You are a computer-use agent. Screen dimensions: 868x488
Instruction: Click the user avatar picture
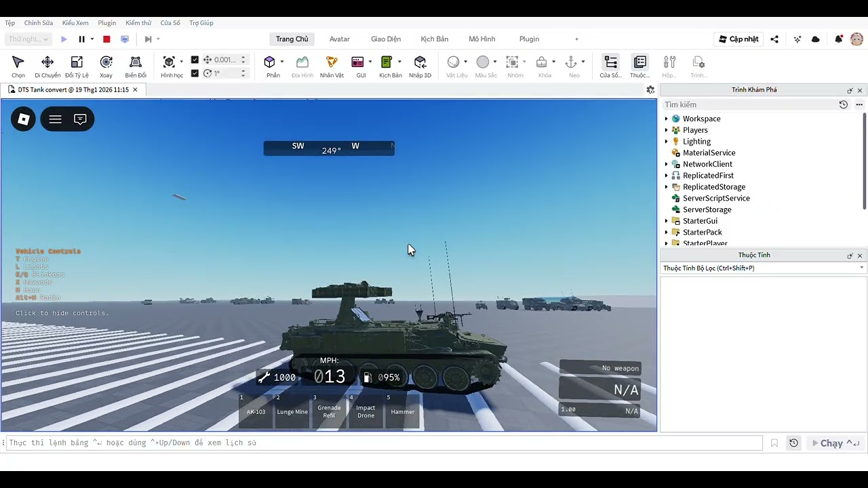click(x=856, y=39)
